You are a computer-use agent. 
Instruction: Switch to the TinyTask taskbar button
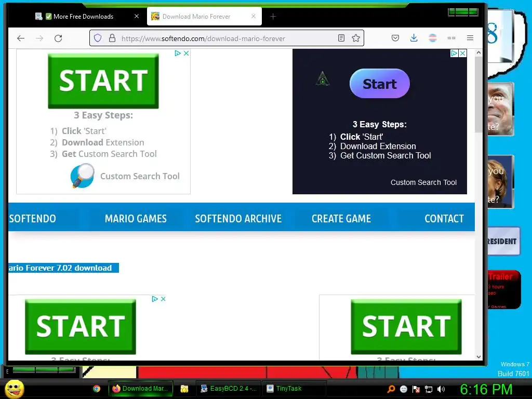click(295, 389)
